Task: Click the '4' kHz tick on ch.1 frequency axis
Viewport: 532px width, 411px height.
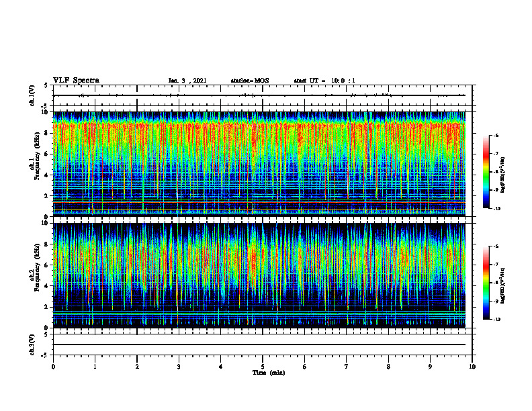Action: coord(47,175)
